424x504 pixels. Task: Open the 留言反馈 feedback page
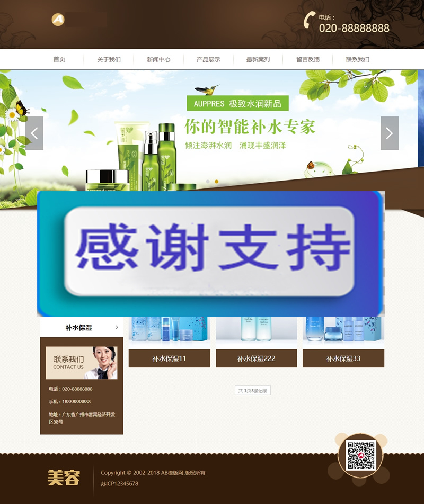[x=308, y=59]
